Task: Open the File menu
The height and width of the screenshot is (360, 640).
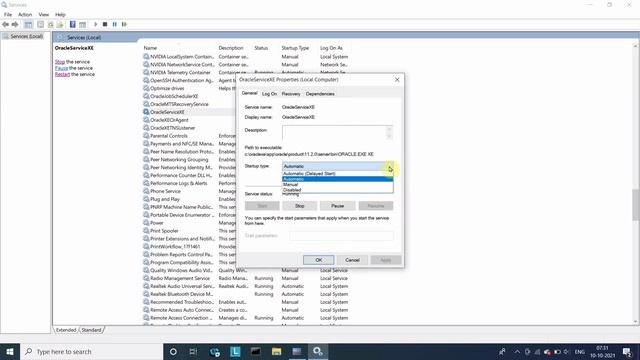Action: click(x=8, y=14)
